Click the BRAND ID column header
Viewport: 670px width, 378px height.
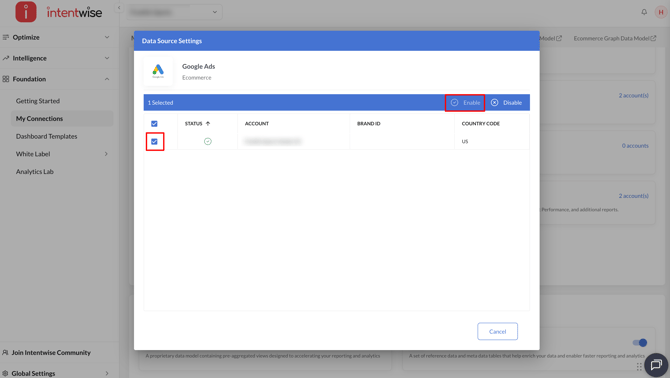pyautogui.click(x=368, y=124)
